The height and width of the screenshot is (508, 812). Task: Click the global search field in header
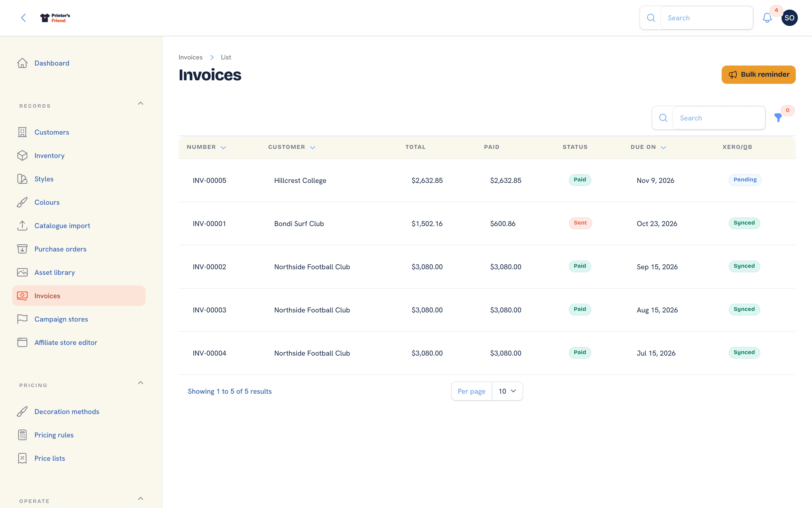(x=706, y=18)
